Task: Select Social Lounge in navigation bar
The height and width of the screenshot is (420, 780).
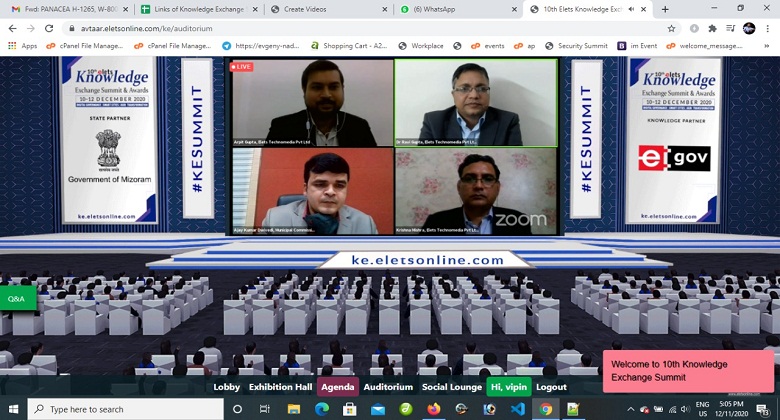Action: coord(451,387)
